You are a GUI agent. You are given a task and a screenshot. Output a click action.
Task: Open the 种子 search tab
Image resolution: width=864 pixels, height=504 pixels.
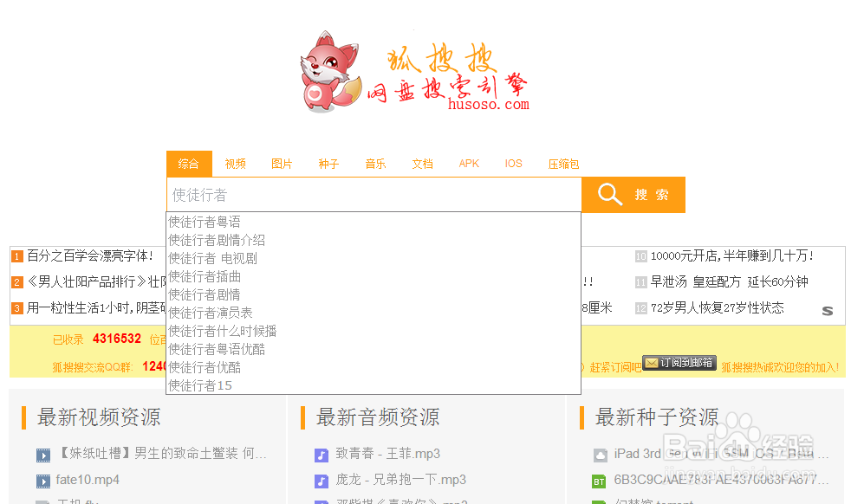click(x=328, y=164)
